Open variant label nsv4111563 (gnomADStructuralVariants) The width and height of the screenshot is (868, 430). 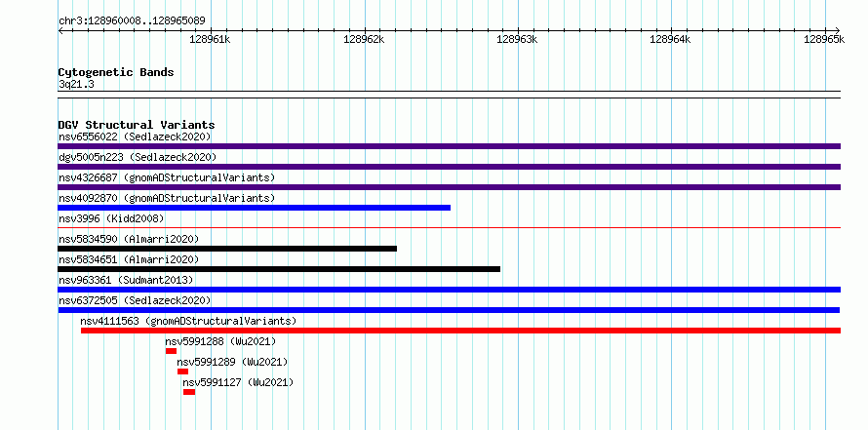coord(188,321)
